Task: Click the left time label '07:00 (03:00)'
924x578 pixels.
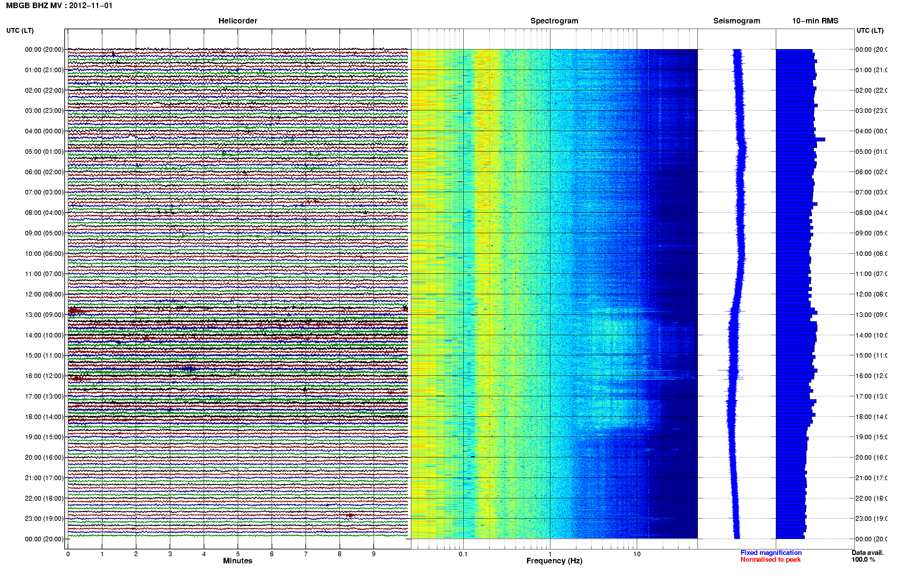Action: coord(44,192)
